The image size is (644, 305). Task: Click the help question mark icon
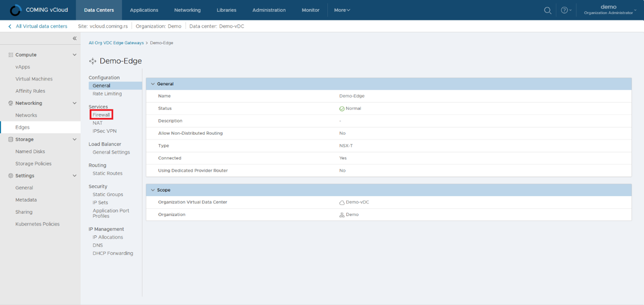(x=564, y=10)
